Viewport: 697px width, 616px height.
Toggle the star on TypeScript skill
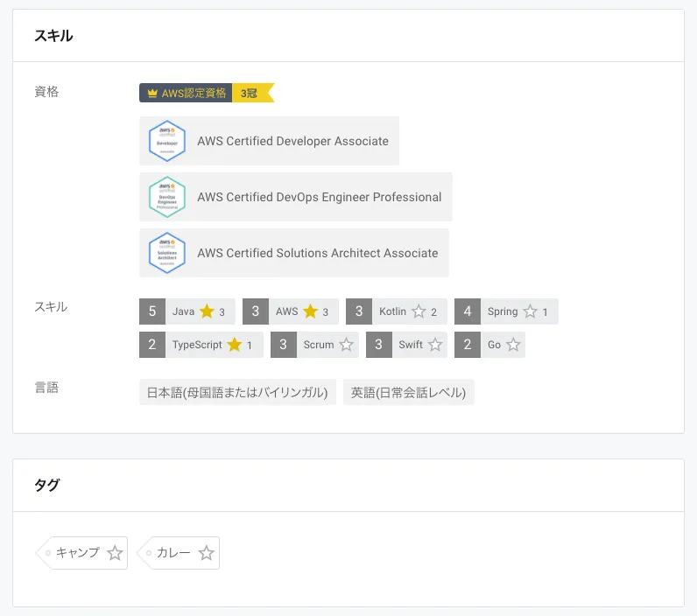point(235,345)
